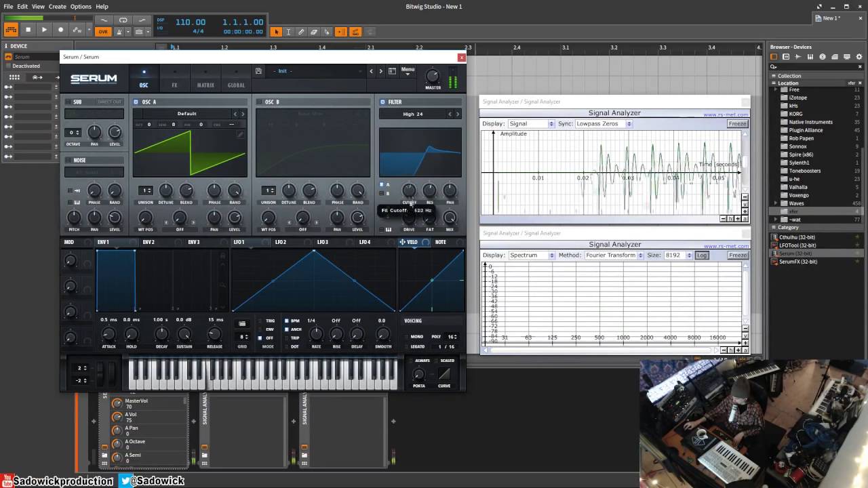Click Serum save preset disk icon
Viewport: 868px width, 488px height.
[x=258, y=71]
